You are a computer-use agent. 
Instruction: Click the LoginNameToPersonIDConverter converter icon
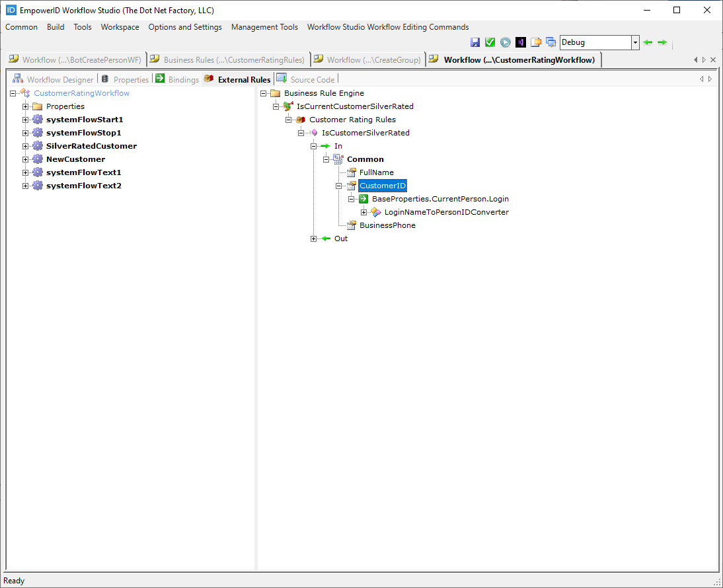[x=376, y=213]
